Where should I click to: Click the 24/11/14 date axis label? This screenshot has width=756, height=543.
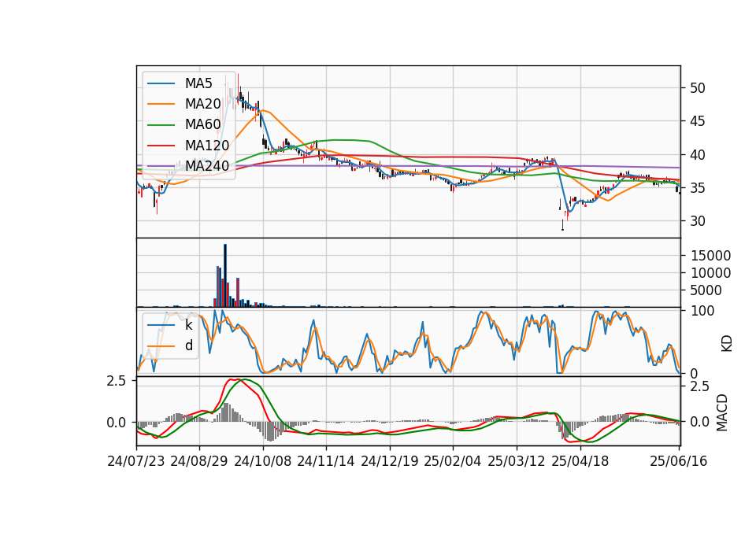pyautogui.click(x=326, y=461)
